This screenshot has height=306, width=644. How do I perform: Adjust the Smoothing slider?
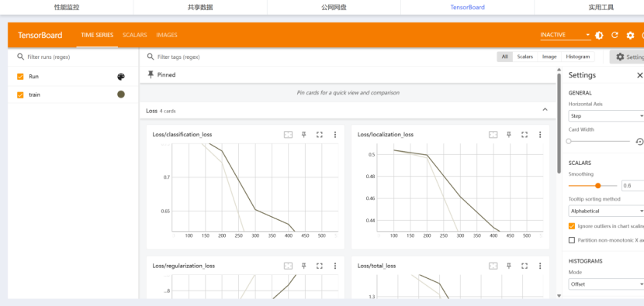tap(593, 186)
